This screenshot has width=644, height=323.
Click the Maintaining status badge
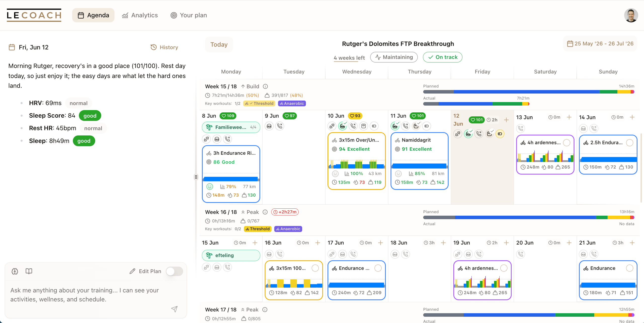(x=394, y=57)
